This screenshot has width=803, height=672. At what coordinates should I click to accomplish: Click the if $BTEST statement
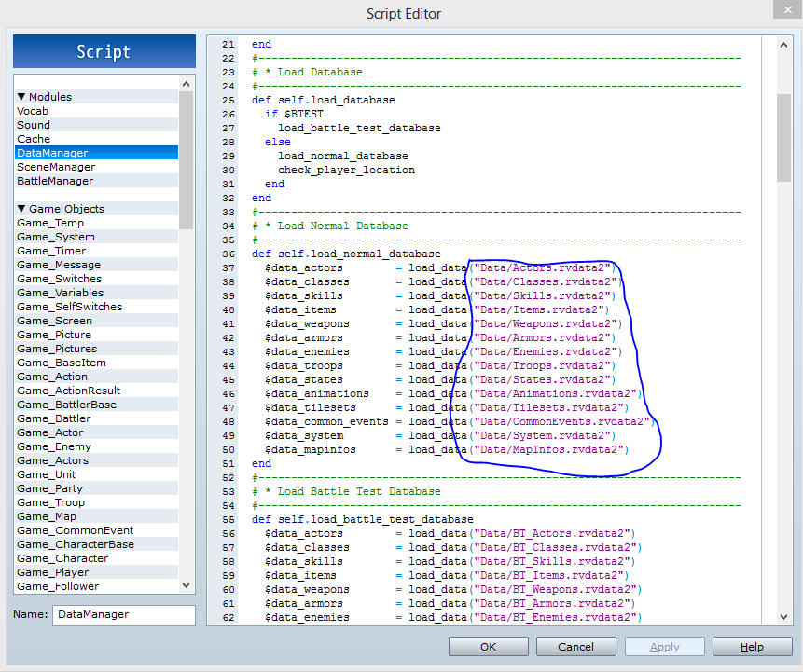[294, 114]
